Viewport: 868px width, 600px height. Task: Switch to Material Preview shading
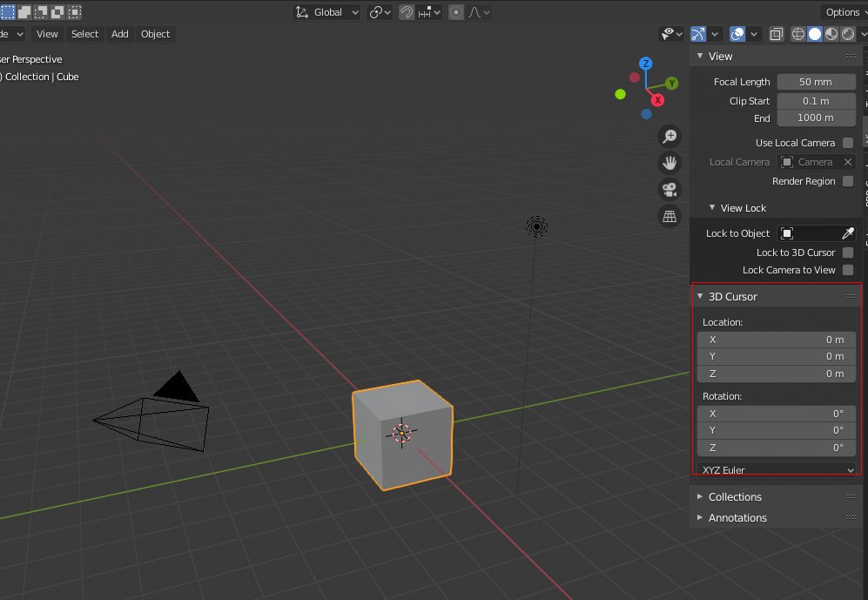click(x=831, y=34)
